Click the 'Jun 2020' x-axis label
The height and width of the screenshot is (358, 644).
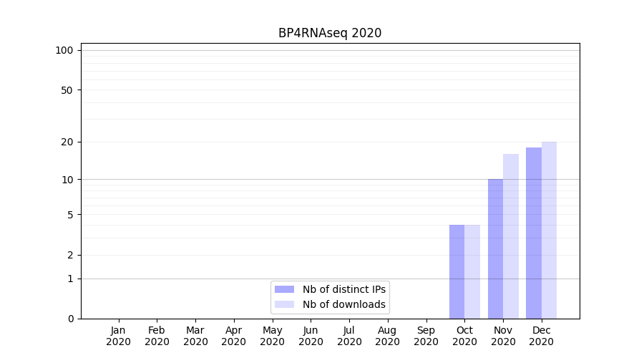pos(311,336)
